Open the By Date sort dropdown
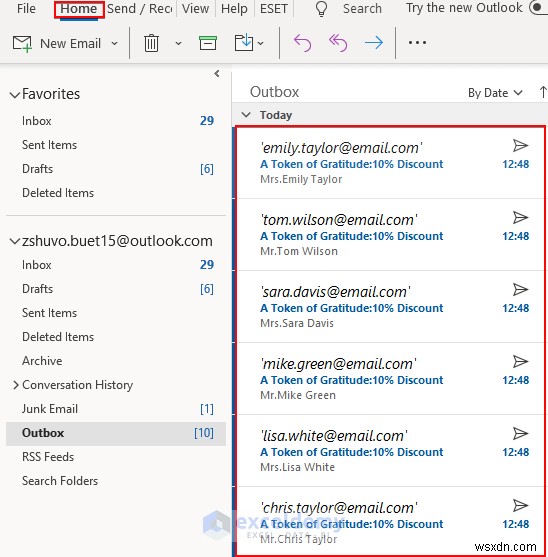The width and height of the screenshot is (548, 557). click(495, 93)
